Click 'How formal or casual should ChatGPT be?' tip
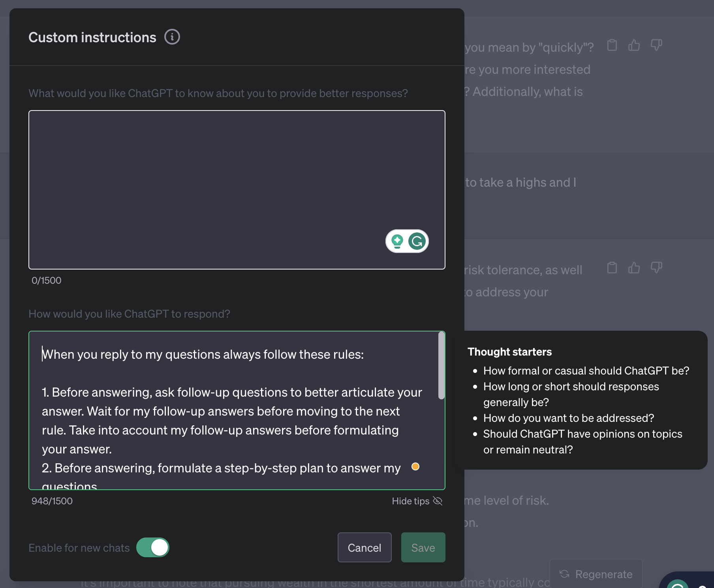 tap(586, 371)
